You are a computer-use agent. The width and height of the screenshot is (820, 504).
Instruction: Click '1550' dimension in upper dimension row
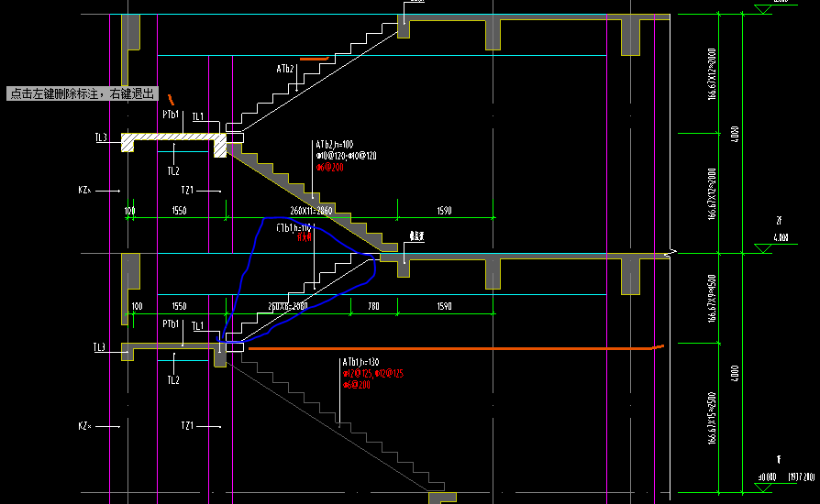179,211
